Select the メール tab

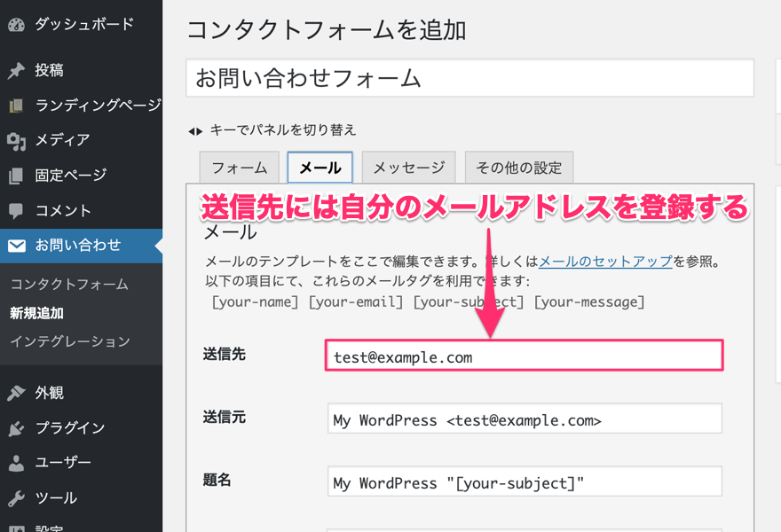click(319, 168)
